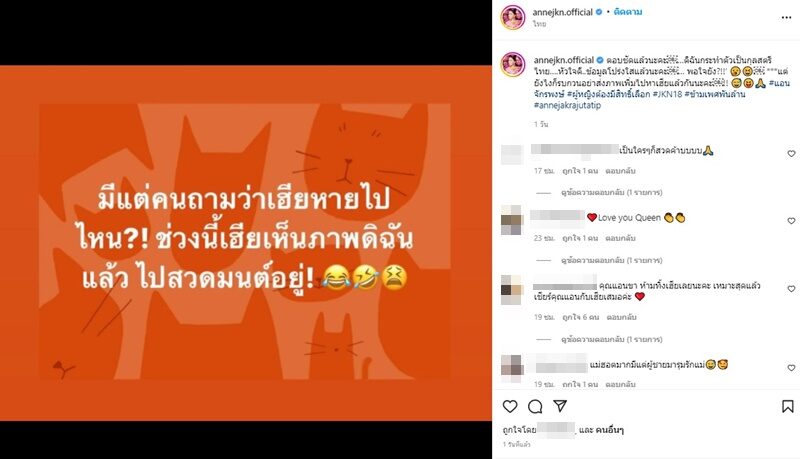
Task: Like the comment starting with คุณแอนขา
Action: [x=791, y=289]
